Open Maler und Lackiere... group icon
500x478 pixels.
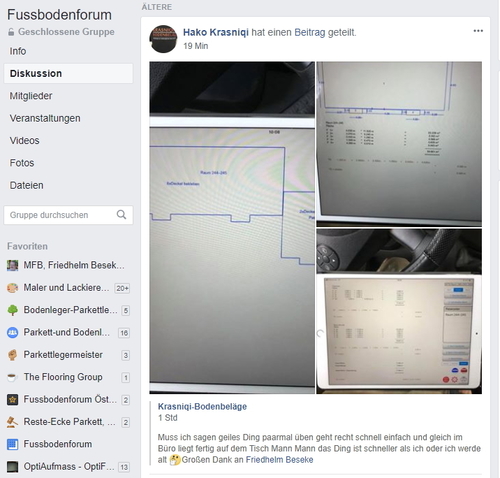point(13,288)
